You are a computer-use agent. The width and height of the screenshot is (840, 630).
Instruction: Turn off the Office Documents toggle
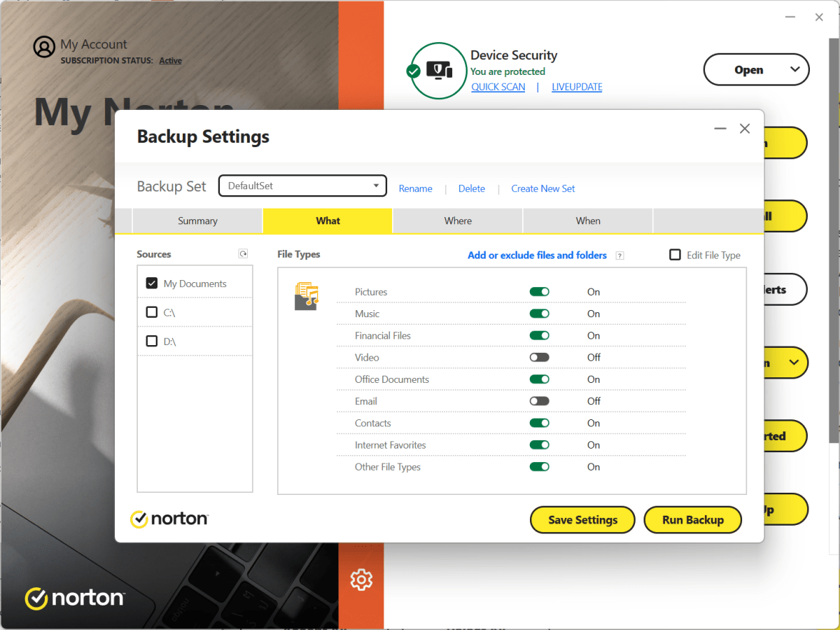(539, 379)
